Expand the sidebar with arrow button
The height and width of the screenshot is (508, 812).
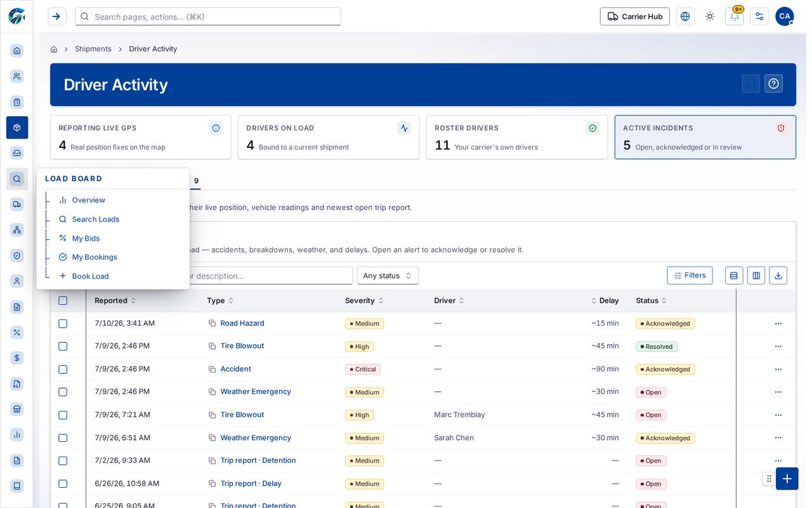pos(56,17)
